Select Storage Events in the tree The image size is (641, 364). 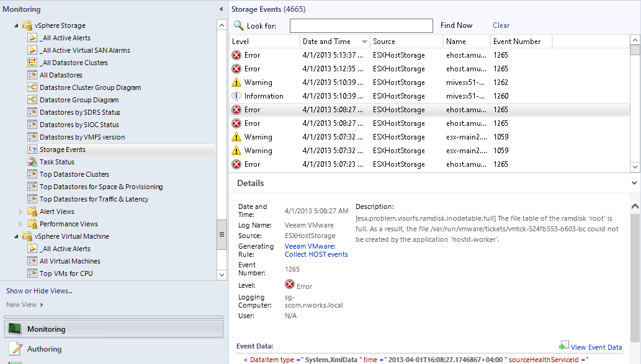63,149
